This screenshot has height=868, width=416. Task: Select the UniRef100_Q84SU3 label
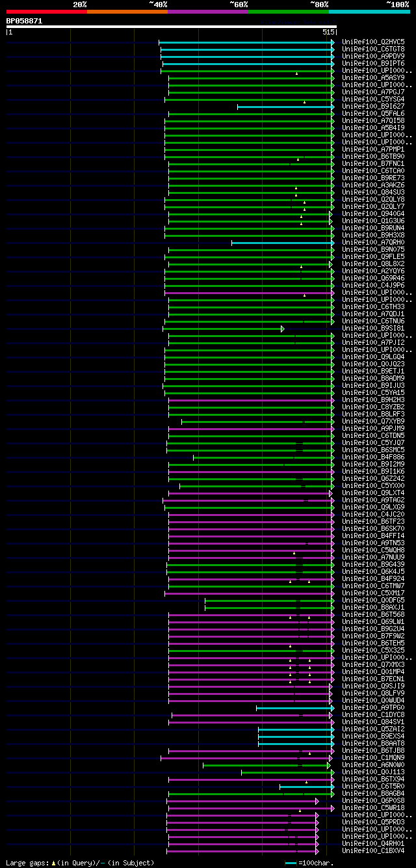[x=373, y=192]
